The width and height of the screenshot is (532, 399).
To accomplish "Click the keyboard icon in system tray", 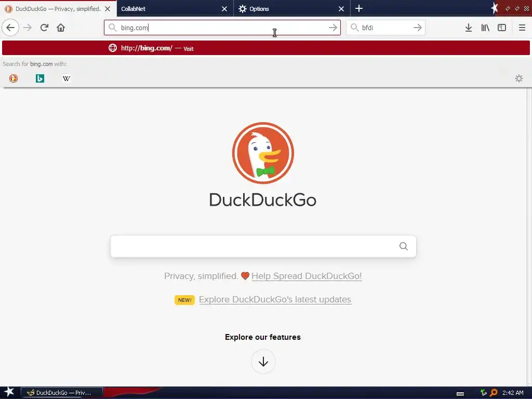I will click(460, 393).
